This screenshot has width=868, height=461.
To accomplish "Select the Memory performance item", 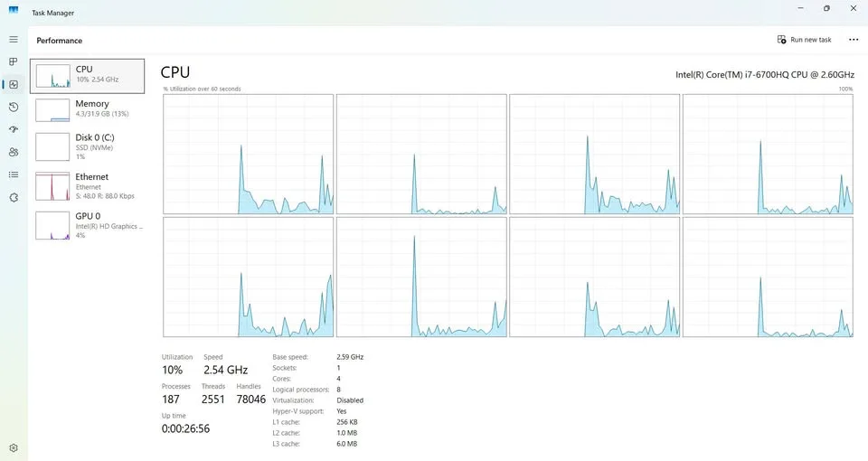I will pos(88,109).
